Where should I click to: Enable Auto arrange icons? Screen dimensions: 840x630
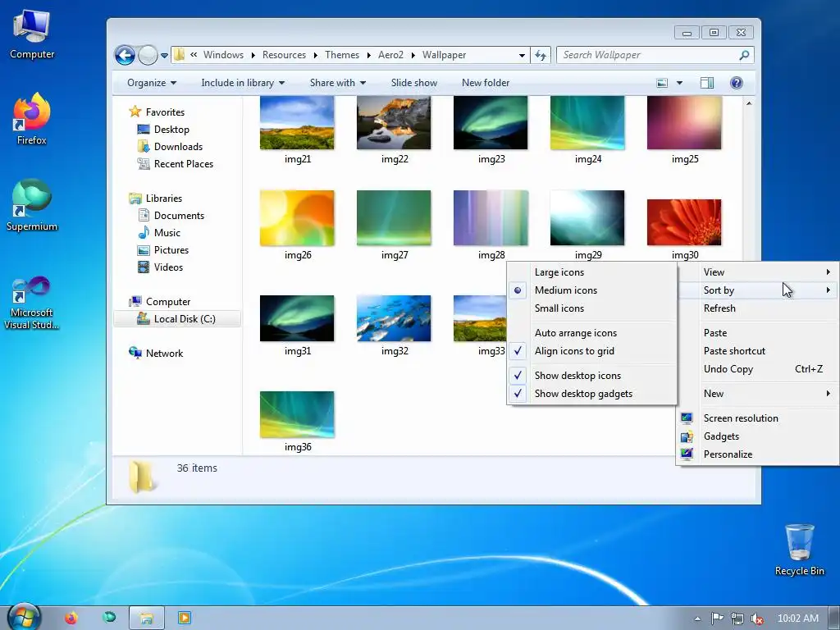[x=592, y=333]
